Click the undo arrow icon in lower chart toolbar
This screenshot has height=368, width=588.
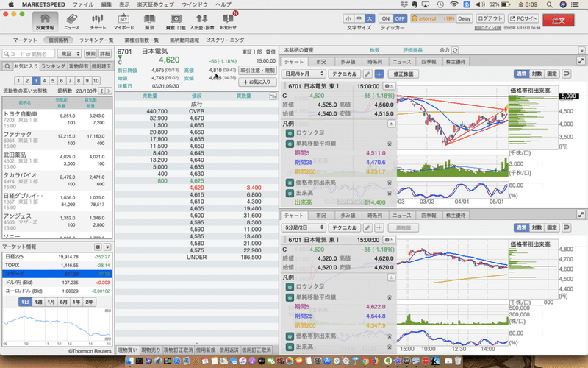point(567,227)
